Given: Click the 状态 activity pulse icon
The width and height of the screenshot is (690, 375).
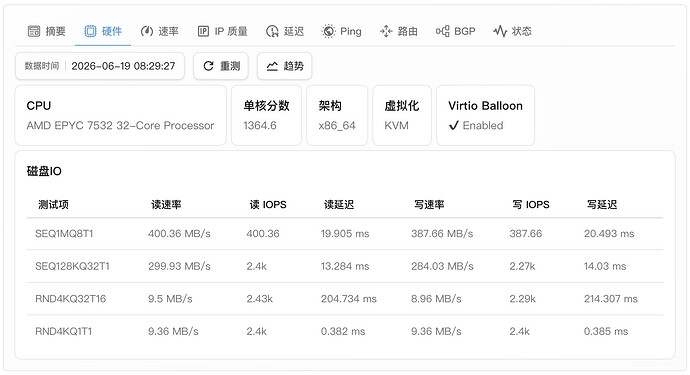Looking at the screenshot, I should (x=500, y=31).
